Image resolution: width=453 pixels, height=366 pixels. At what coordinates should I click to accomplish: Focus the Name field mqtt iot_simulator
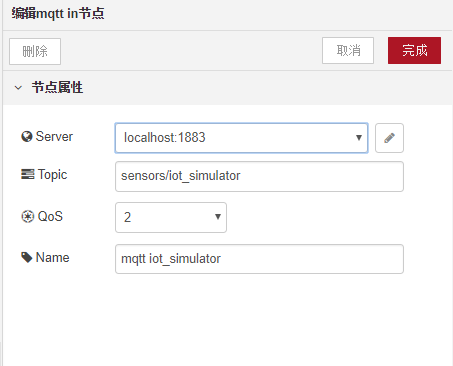(259, 259)
